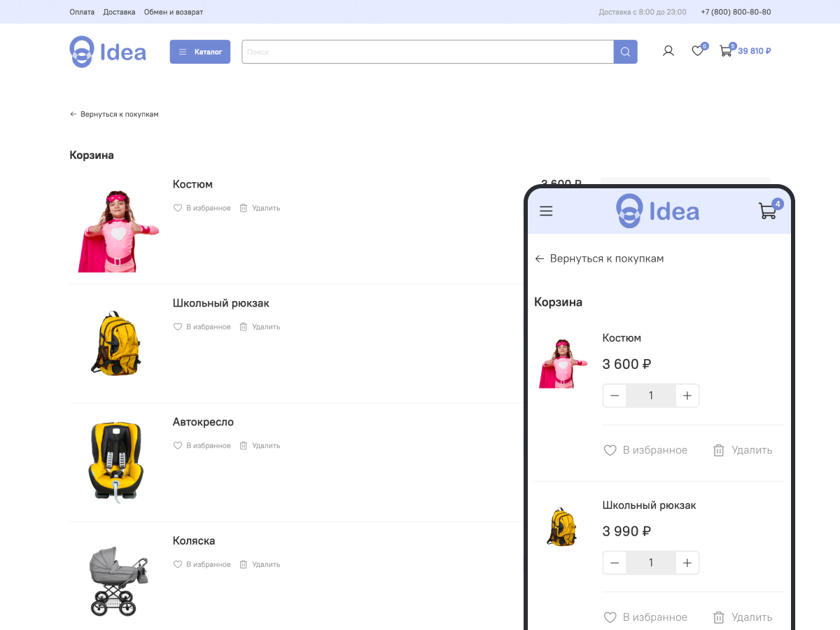The height and width of the screenshot is (630, 840).
Task: Open Костюм product image on desktop
Action: (x=118, y=230)
